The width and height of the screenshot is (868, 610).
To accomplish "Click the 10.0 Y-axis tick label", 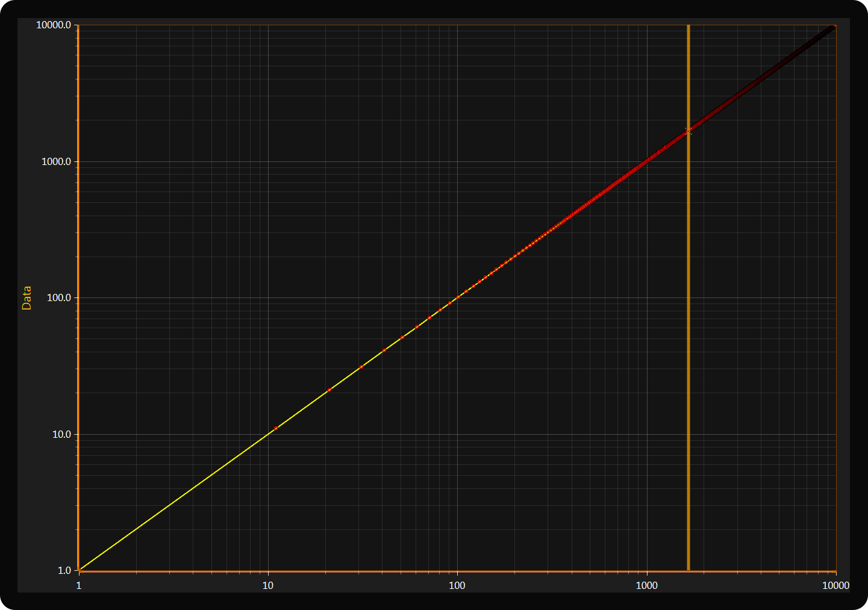I will click(61, 434).
